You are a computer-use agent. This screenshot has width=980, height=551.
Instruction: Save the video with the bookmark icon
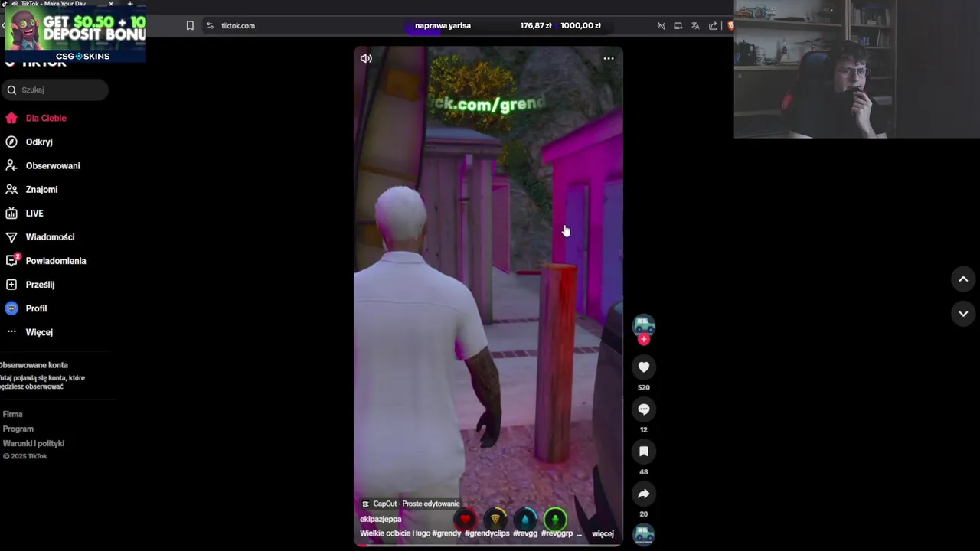644,452
